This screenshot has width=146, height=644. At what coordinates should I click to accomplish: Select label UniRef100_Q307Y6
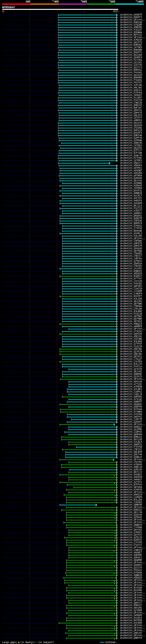coord(131,65)
